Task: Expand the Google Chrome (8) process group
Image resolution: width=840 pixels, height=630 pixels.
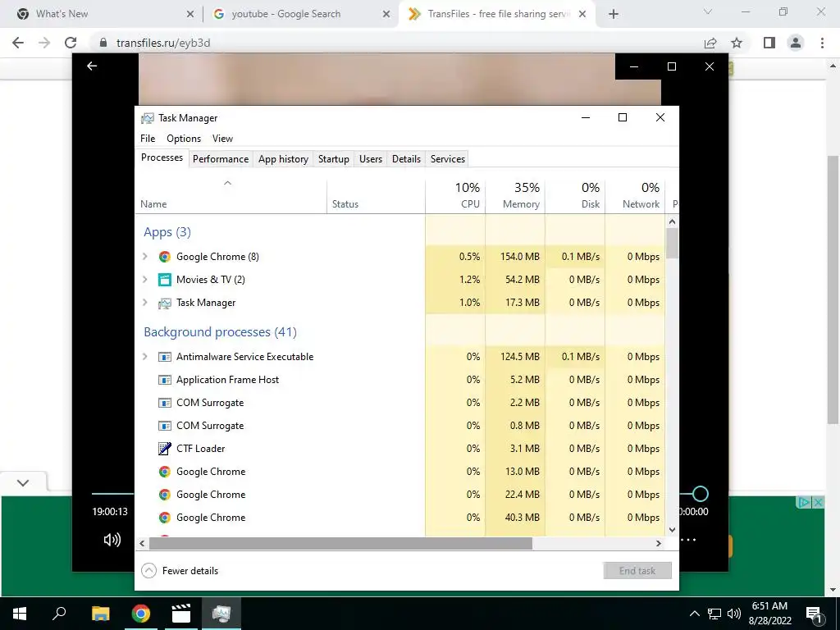Action: coord(144,257)
